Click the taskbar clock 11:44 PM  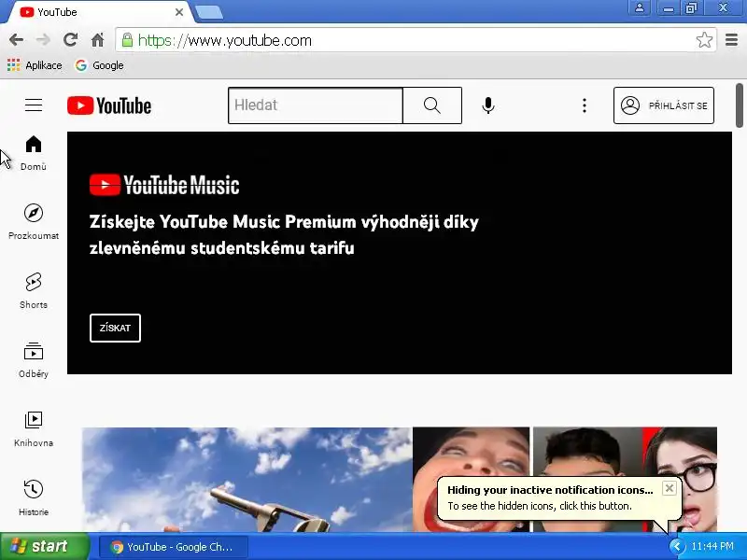click(x=712, y=546)
